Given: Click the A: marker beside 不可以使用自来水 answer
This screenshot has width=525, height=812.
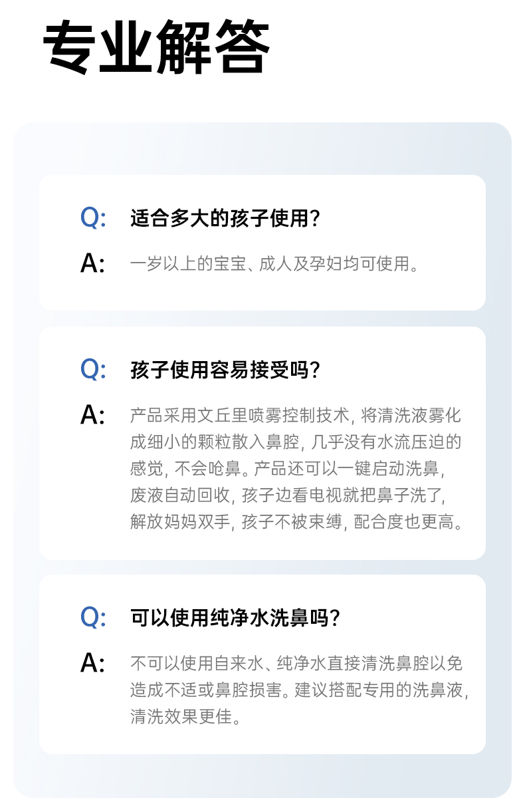Looking at the screenshot, I should point(93,663).
